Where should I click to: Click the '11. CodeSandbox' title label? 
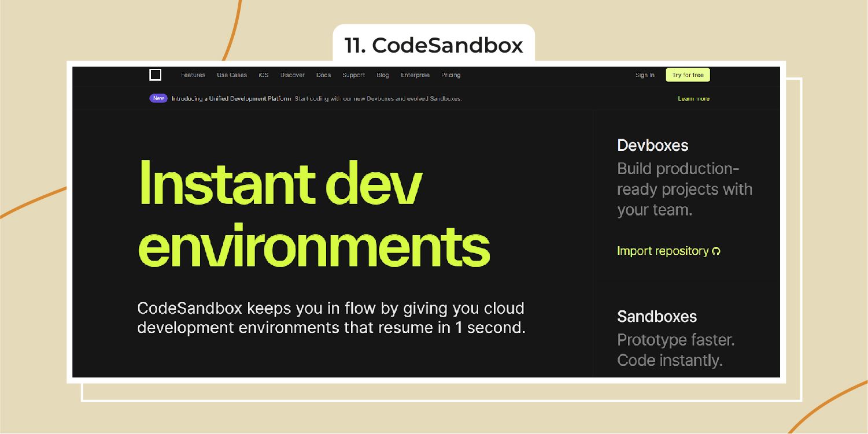point(434,45)
